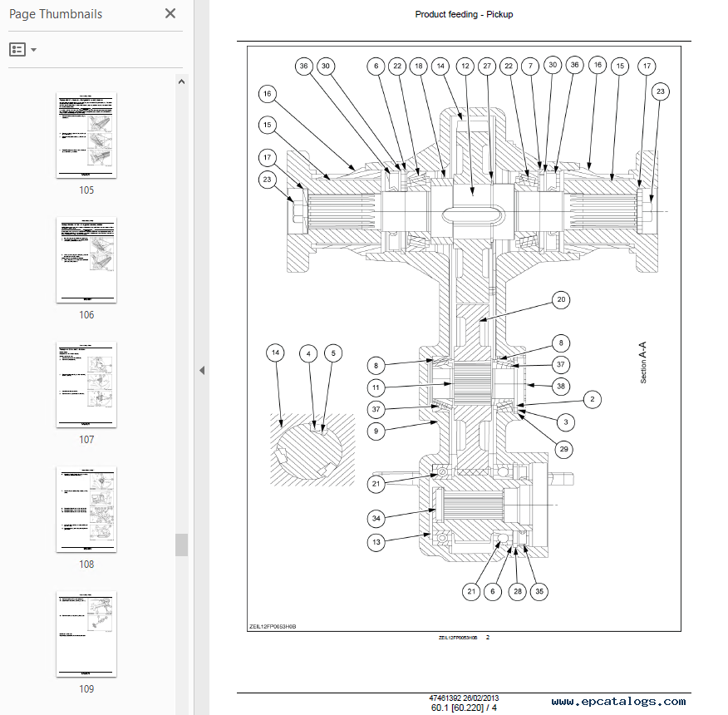Image resolution: width=728 pixels, height=715 pixels.
Task: Collapse the side panel with the arrow
Action: point(202,370)
